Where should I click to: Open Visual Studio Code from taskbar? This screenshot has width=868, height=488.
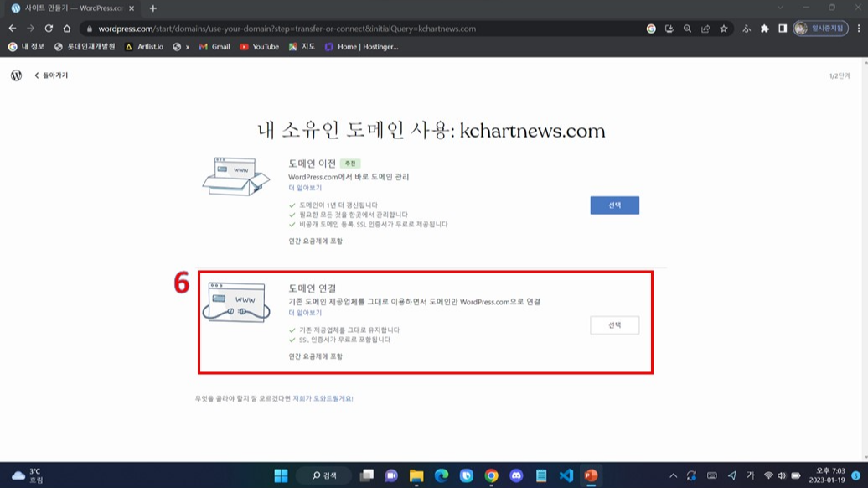coord(566,475)
